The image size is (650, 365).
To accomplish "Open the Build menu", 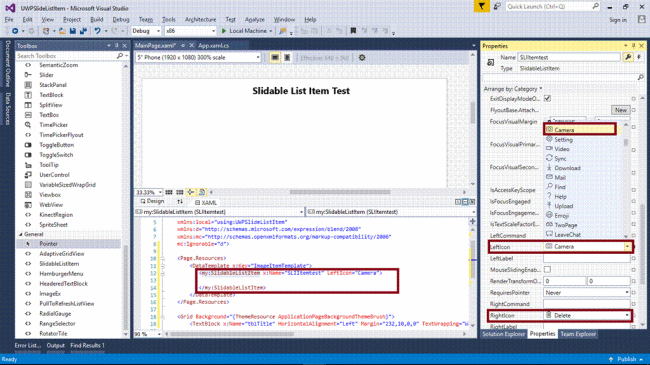I will click(x=97, y=19).
